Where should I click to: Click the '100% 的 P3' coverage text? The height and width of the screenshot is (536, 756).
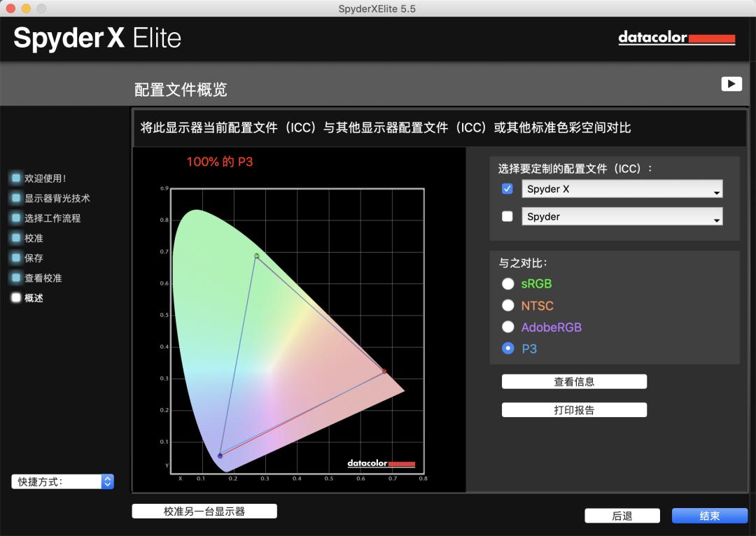220,162
